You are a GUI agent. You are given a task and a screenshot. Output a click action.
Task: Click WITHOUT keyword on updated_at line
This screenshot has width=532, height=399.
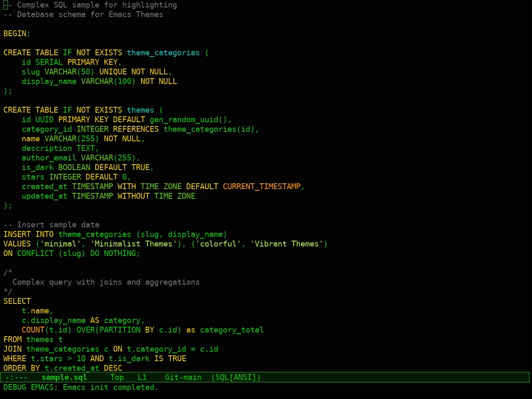(133, 196)
